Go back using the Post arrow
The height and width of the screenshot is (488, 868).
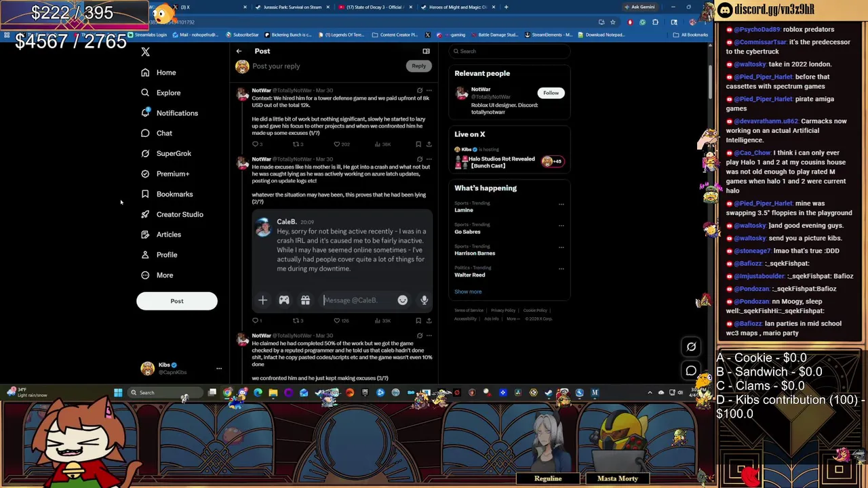pos(239,52)
